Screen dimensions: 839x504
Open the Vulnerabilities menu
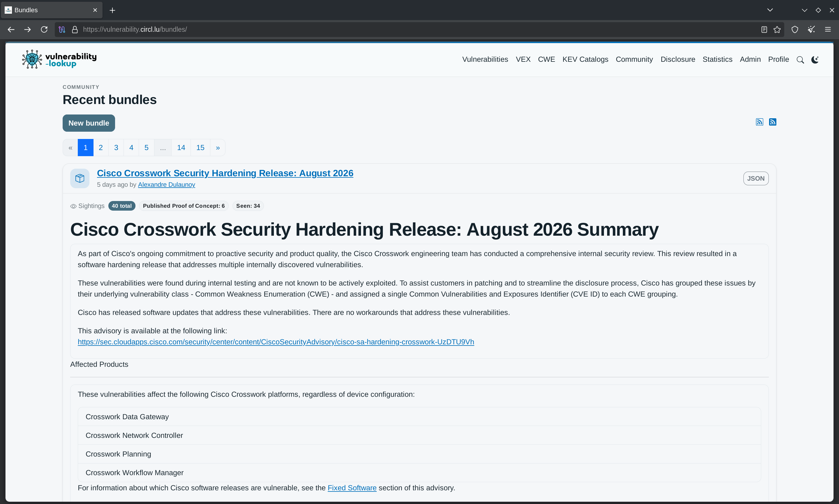point(485,59)
